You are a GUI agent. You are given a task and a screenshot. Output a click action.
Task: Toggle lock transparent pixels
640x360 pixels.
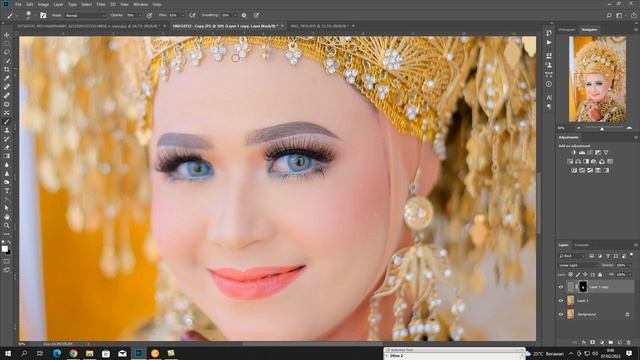[x=570, y=275]
